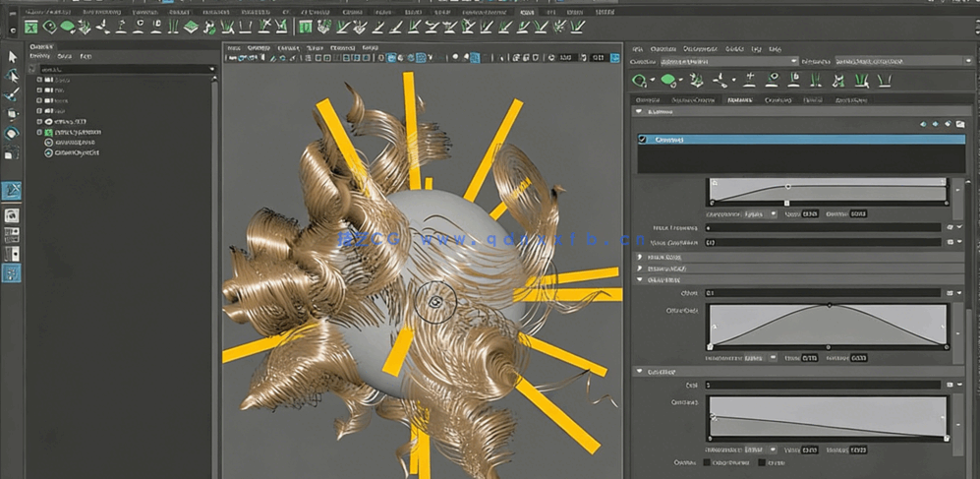Open the first menu in viewport panel menubar
Viewport: 980px width, 479px height.
(x=234, y=47)
